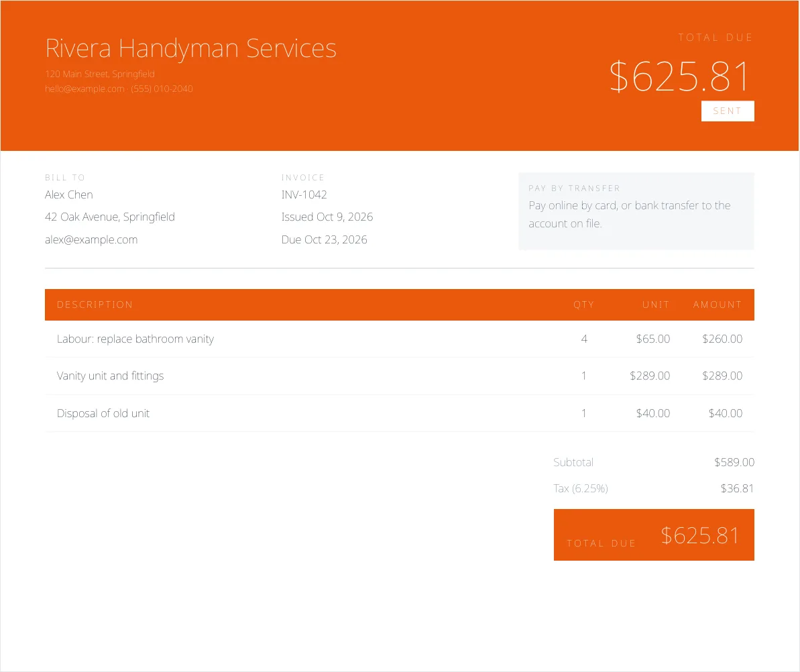Select Labour: replace bathroom vanity row description

[135, 339]
